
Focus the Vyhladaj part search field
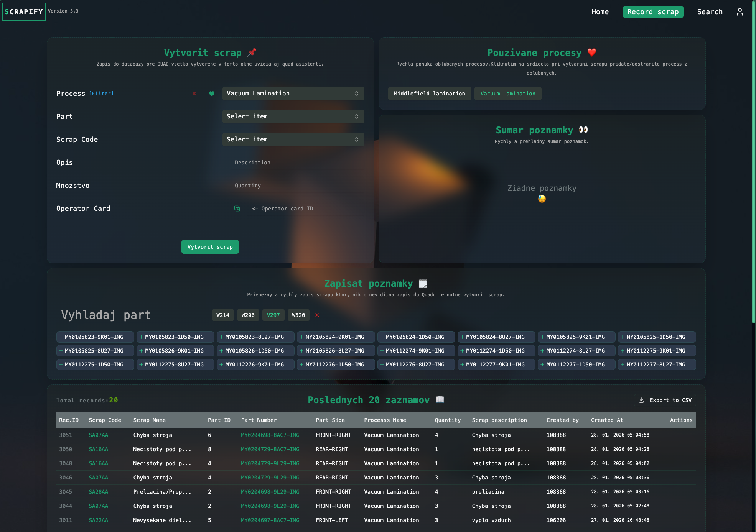(x=133, y=315)
